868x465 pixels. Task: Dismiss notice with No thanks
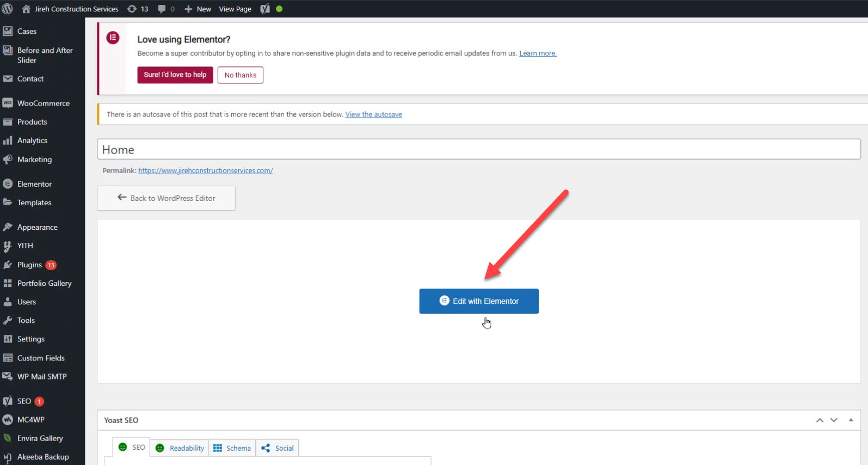[x=241, y=75]
